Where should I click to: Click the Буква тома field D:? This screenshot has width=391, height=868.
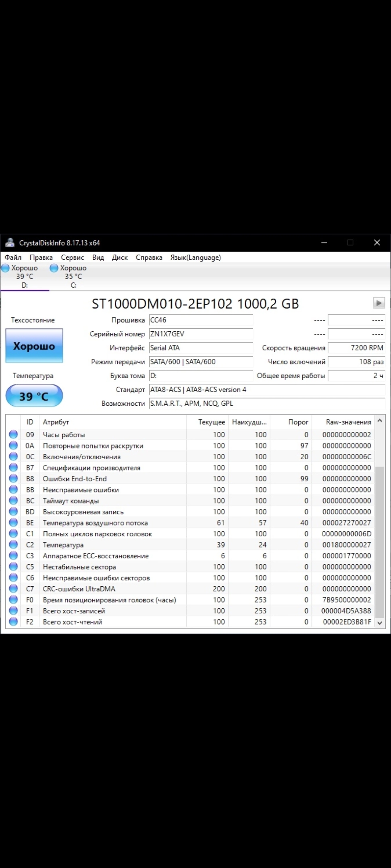tap(201, 376)
